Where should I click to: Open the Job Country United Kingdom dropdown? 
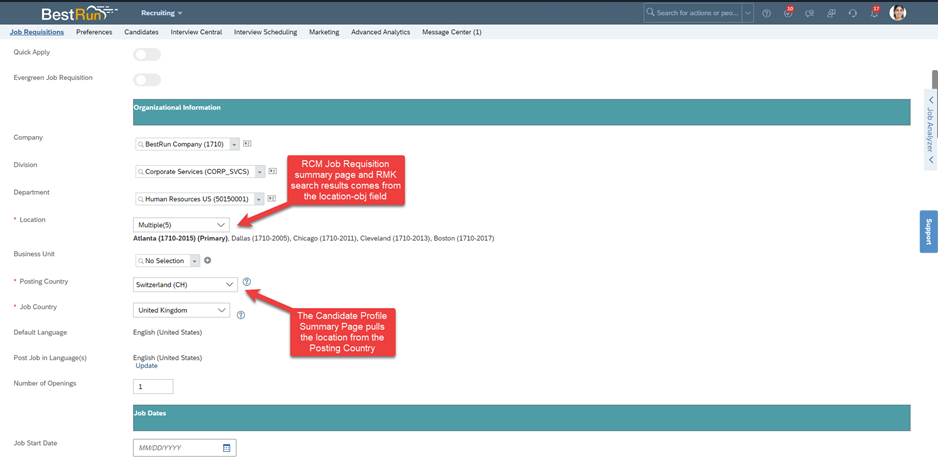coord(181,311)
